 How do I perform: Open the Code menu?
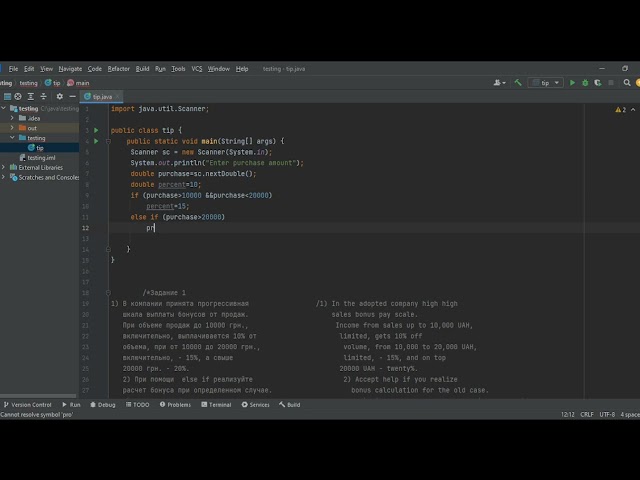(94, 69)
